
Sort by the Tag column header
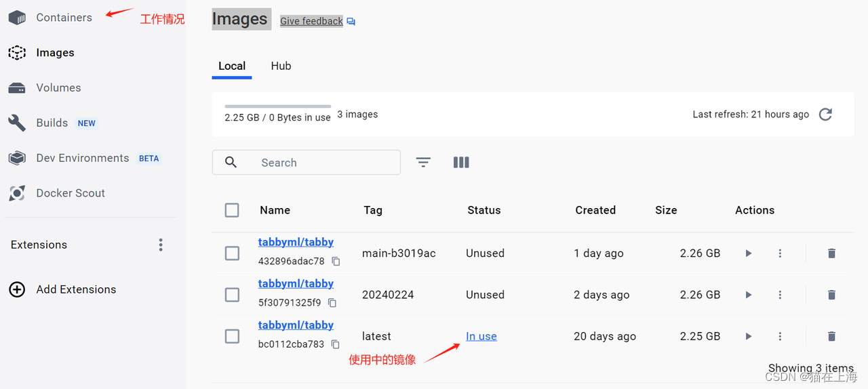coord(373,210)
